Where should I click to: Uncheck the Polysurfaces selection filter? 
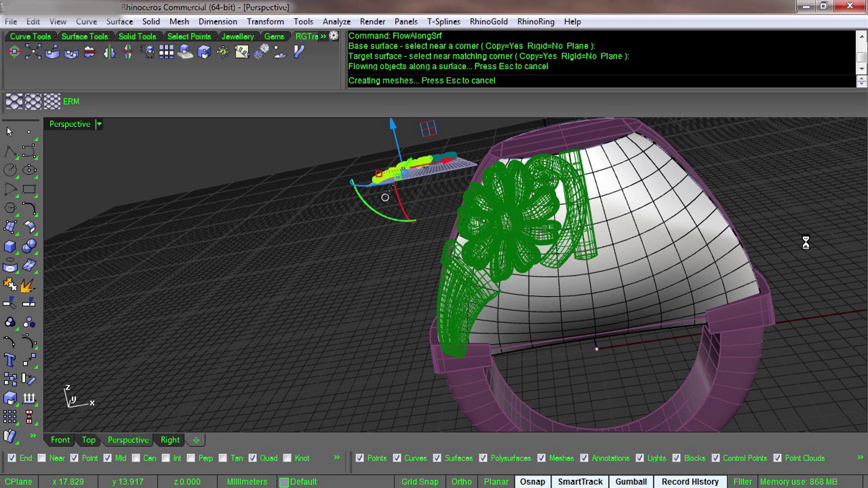click(483, 458)
